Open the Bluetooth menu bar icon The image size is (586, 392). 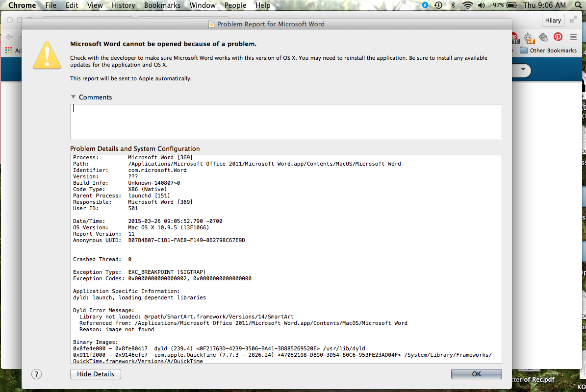453,5
